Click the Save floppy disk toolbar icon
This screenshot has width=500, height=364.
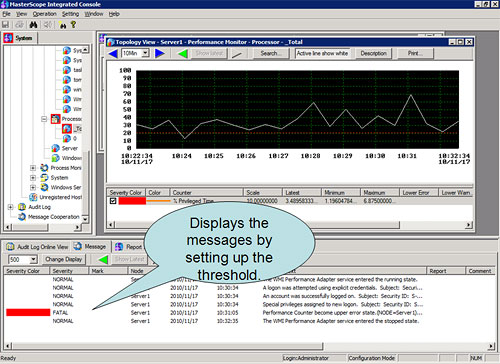(x=6, y=25)
